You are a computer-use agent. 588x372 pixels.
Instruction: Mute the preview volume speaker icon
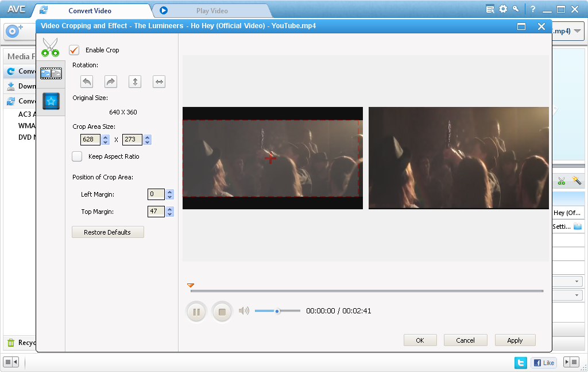point(243,311)
